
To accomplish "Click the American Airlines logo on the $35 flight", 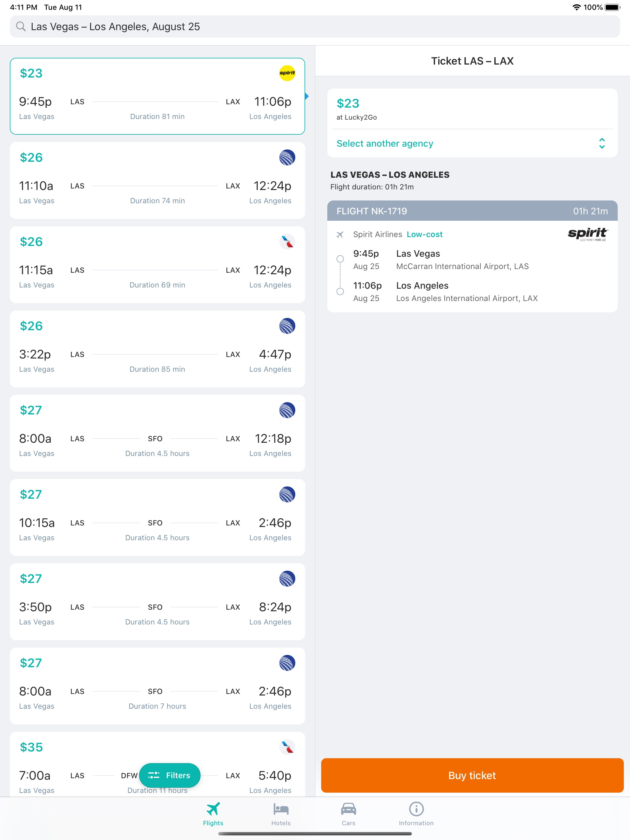I will click(288, 747).
